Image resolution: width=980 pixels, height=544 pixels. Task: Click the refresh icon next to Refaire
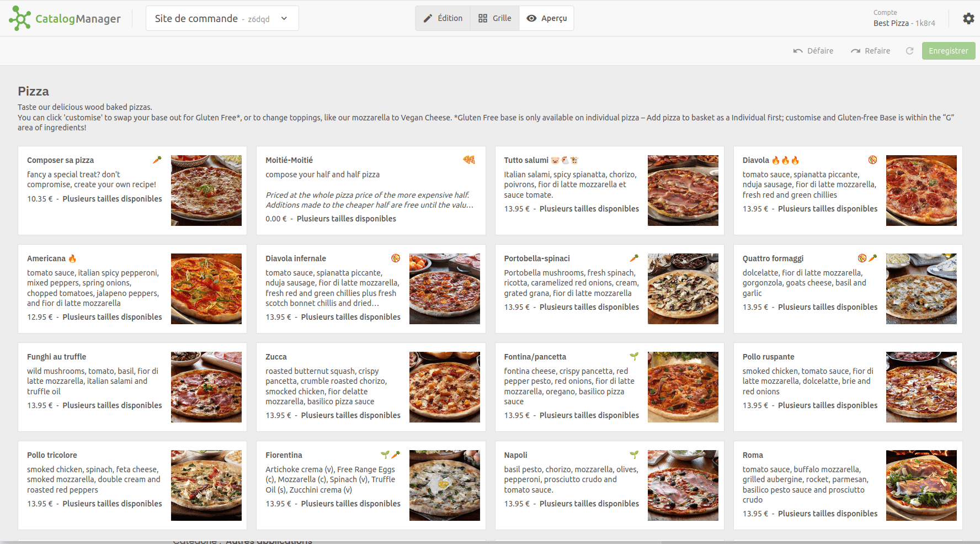tap(909, 51)
